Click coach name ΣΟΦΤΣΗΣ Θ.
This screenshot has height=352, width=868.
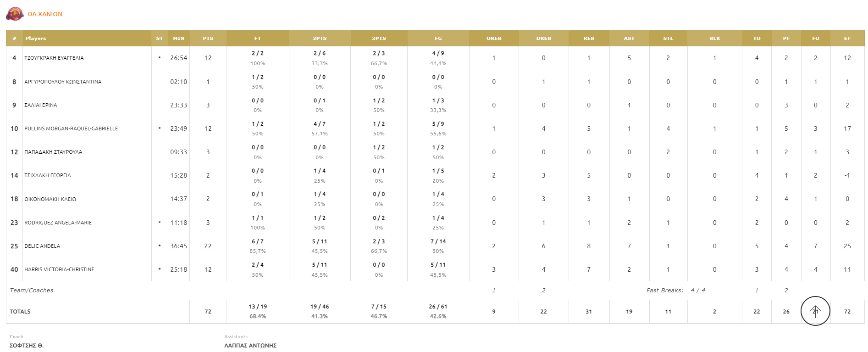click(x=27, y=346)
